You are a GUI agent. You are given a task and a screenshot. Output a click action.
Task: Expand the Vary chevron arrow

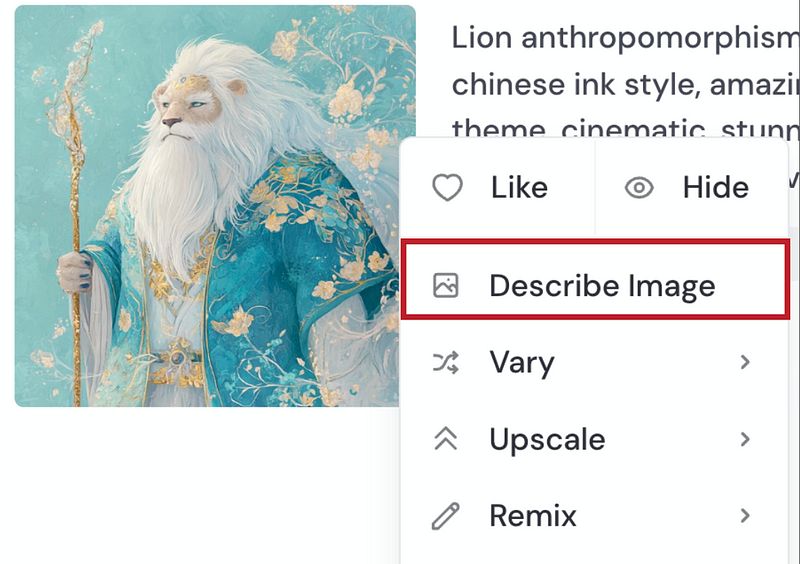745,362
